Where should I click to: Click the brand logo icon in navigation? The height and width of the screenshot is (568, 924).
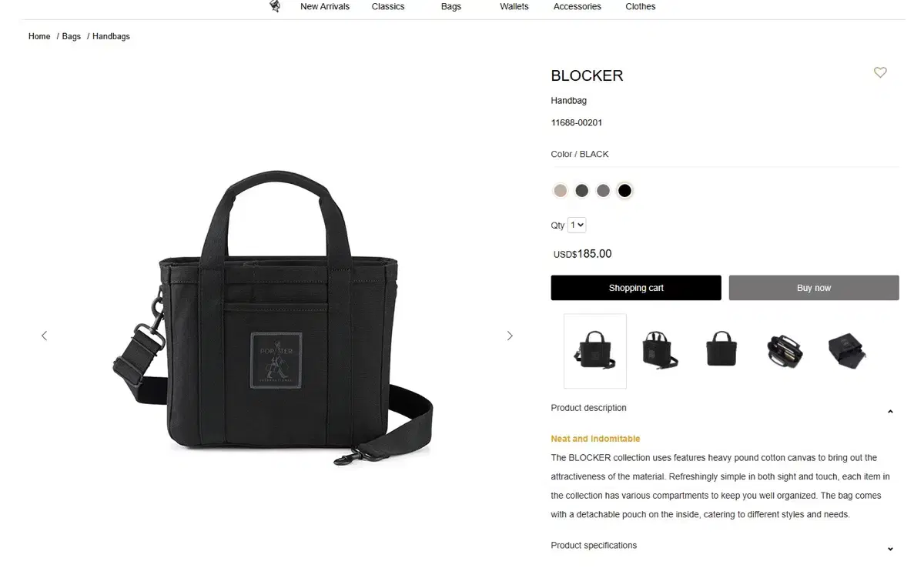[275, 6]
